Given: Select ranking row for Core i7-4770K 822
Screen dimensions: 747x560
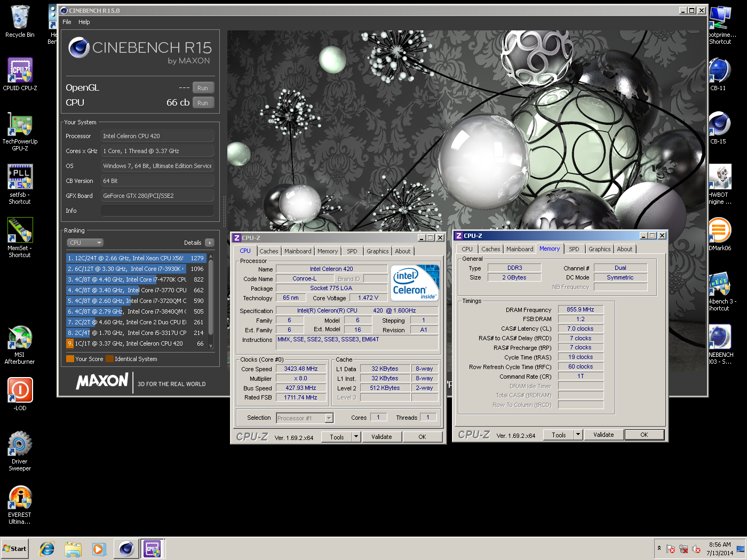Looking at the screenshot, I should click(136, 279).
